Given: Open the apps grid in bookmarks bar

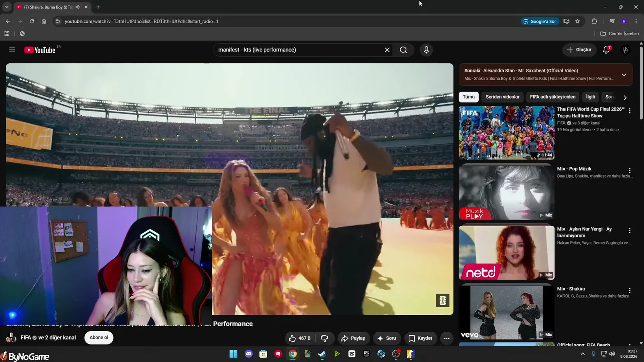Looking at the screenshot, I should click(7, 34).
